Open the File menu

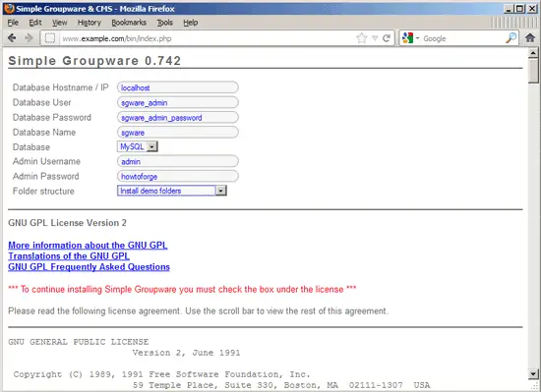[x=13, y=23]
